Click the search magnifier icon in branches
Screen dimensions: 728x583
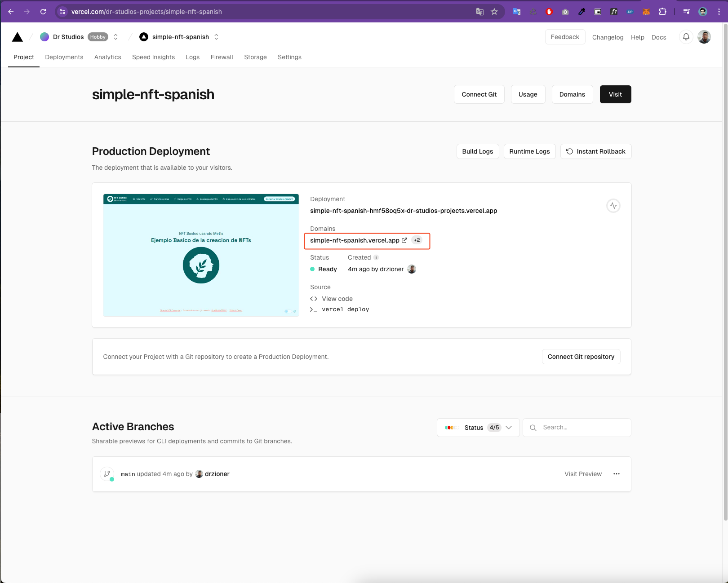click(533, 428)
